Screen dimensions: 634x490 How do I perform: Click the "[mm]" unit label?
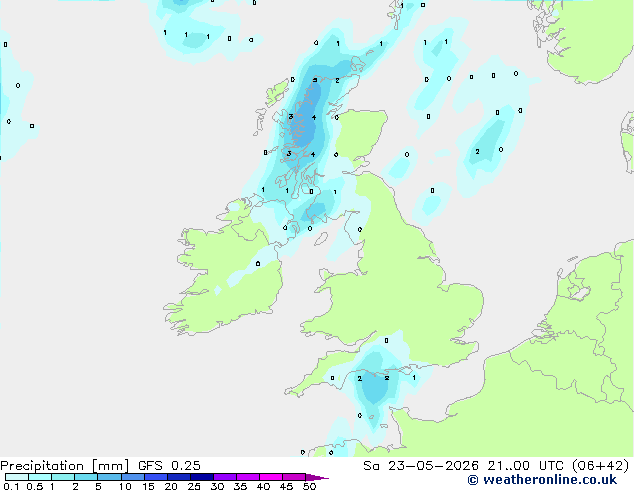110,466
